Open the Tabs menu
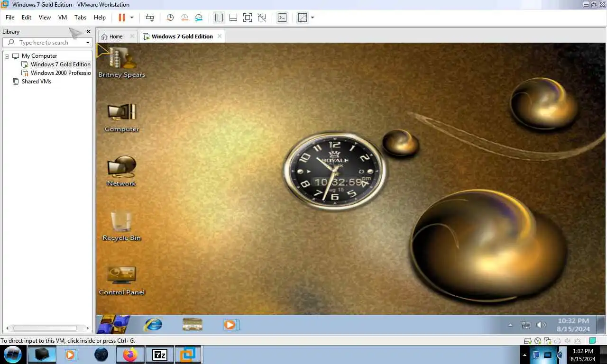Image resolution: width=607 pixels, height=364 pixels. click(x=81, y=18)
